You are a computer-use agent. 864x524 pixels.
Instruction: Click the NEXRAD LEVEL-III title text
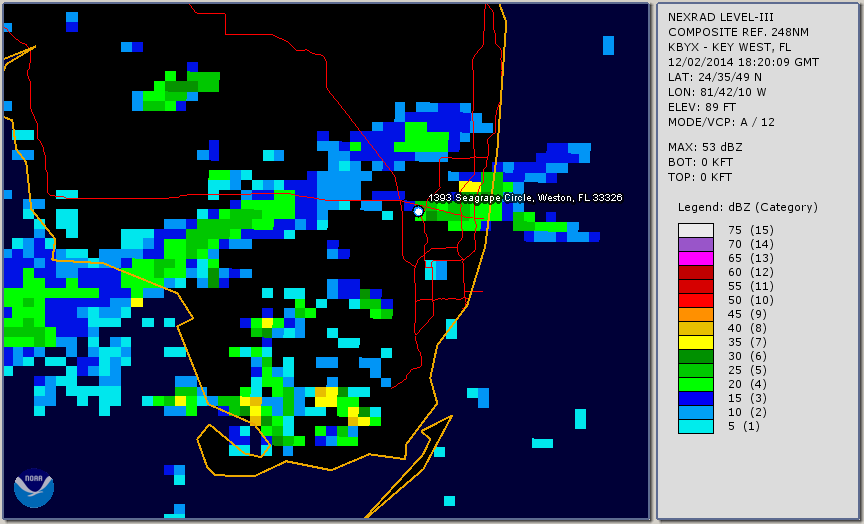click(x=721, y=17)
